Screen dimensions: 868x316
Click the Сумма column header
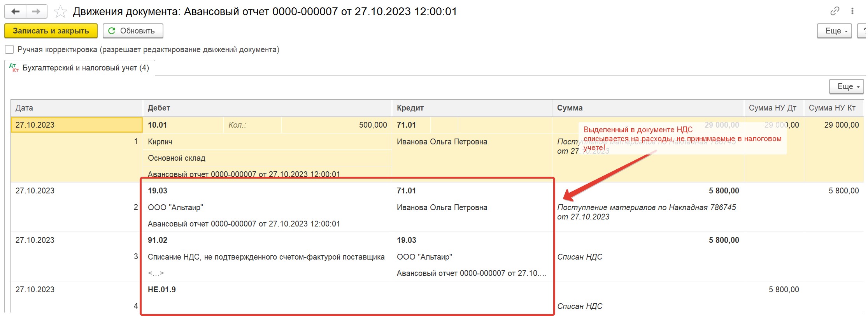(x=648, y=108)
